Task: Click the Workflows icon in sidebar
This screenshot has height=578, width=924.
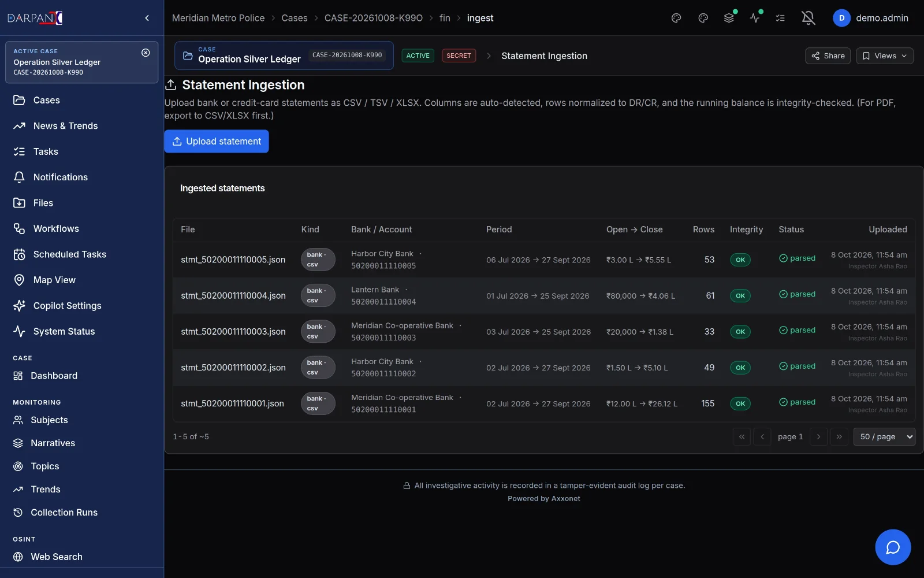Action: 19,229
